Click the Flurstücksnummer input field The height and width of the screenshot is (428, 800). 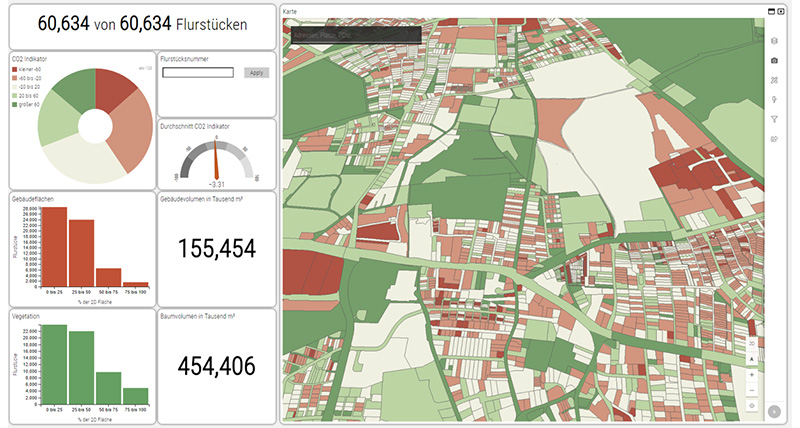[x=197, y=73]
